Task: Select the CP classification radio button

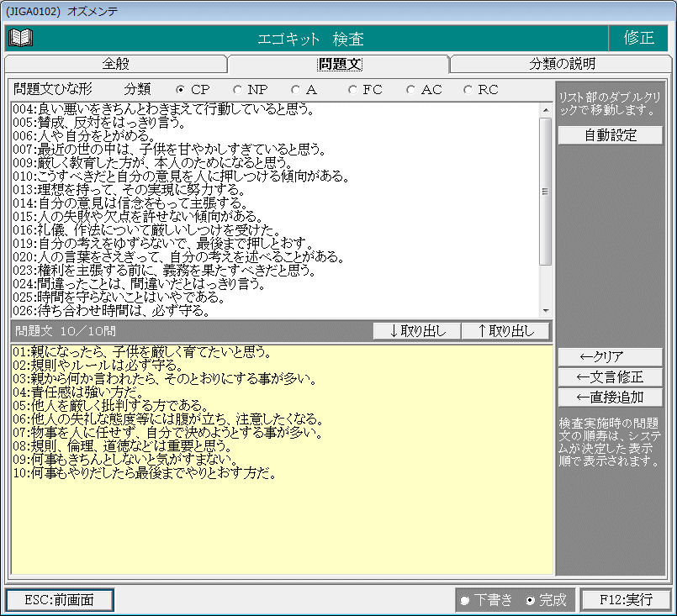Action: click(193, 90)
